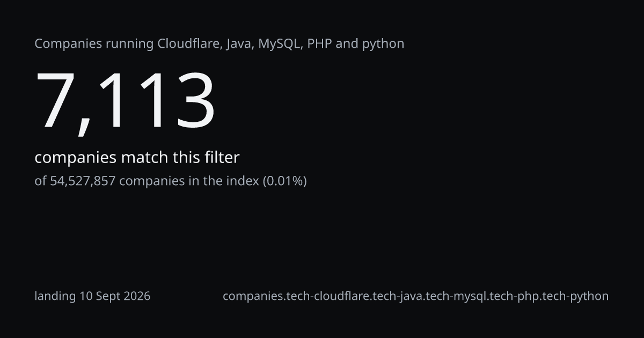Select the 'companies match this filter' text
644x338 pixels.
tap(137, 158)
